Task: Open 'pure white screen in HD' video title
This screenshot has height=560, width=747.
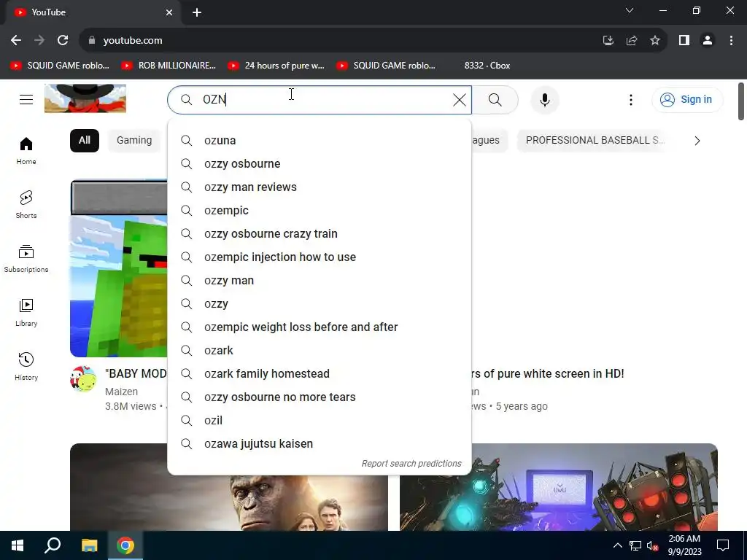Action: click(x=547, y=374)
